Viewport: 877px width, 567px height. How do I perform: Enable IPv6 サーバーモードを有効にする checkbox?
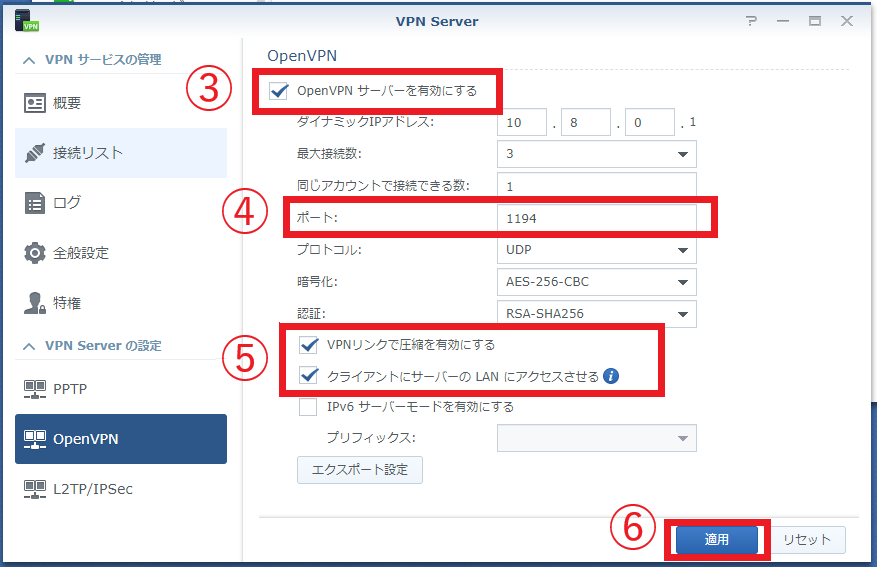pos(308,407)
